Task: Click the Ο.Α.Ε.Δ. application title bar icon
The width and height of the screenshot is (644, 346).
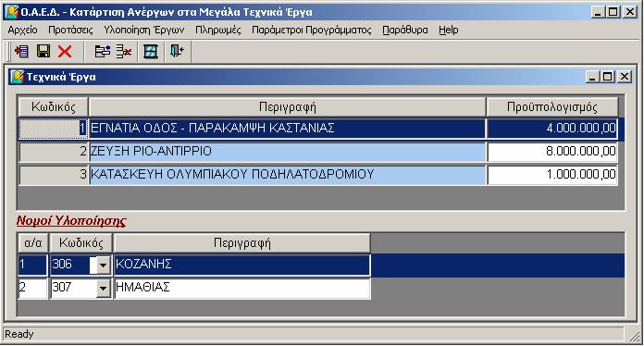Action: click(x=11, y=12)
